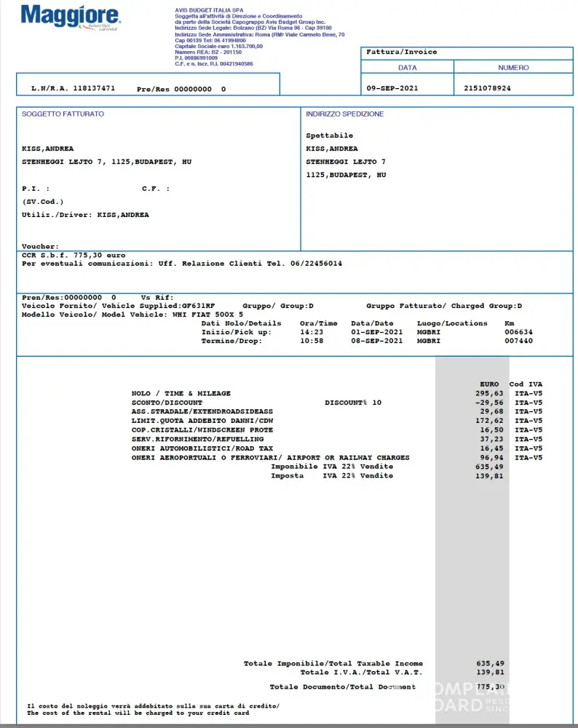Screen dimensions: 578x728
Task: Click the SOGGETTO FATTURATO heading
Action: 63,114
